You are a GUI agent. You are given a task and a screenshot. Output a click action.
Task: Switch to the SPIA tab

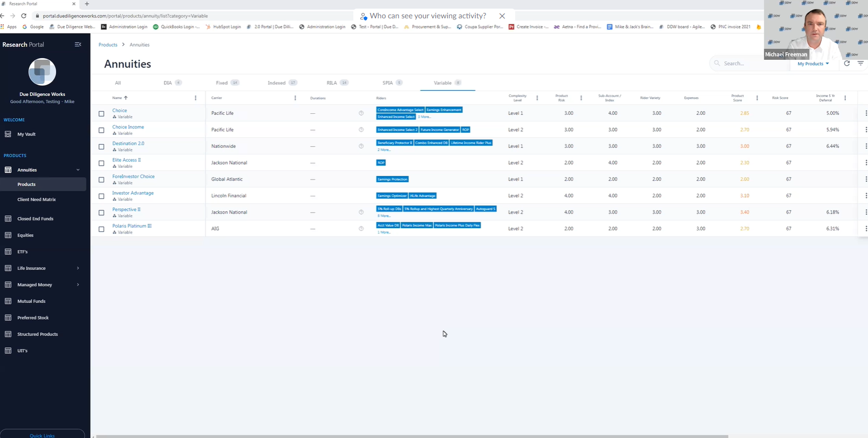coord(392,83)
